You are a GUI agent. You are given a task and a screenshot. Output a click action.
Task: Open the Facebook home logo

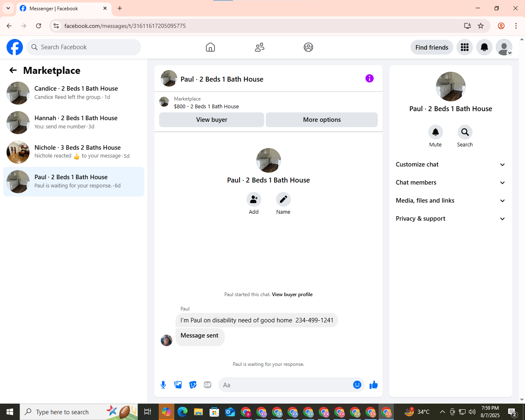click(15, 47)
